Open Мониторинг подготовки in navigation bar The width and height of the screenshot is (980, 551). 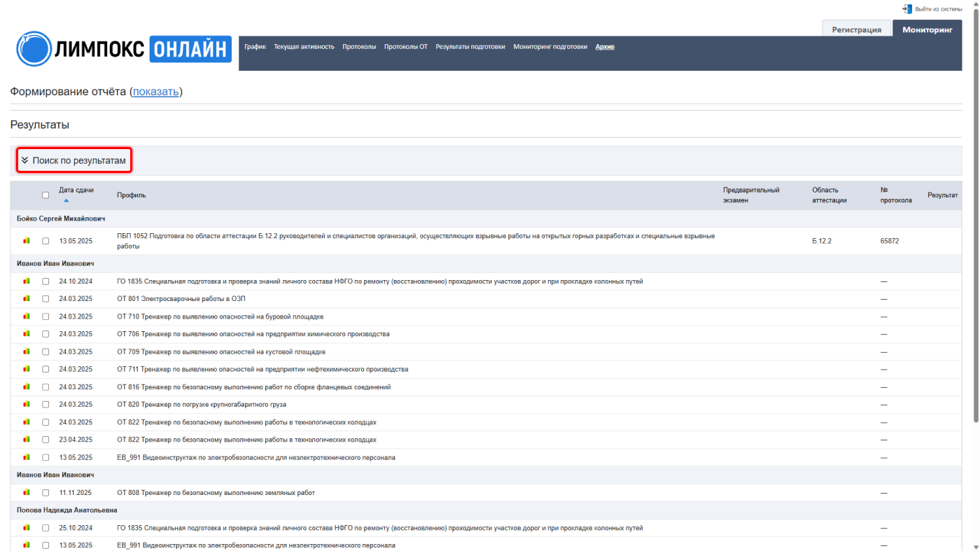coord(550,47)
